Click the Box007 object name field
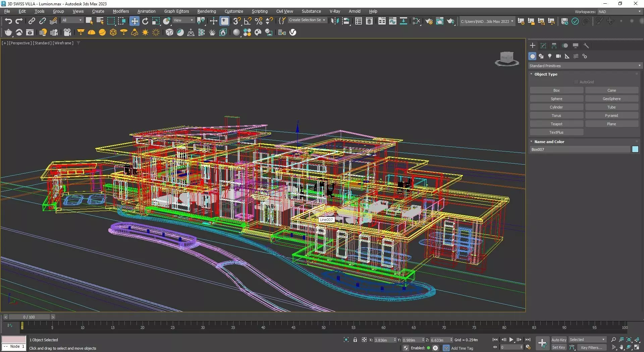The image size is (644, 352). (x=580, y=149)
